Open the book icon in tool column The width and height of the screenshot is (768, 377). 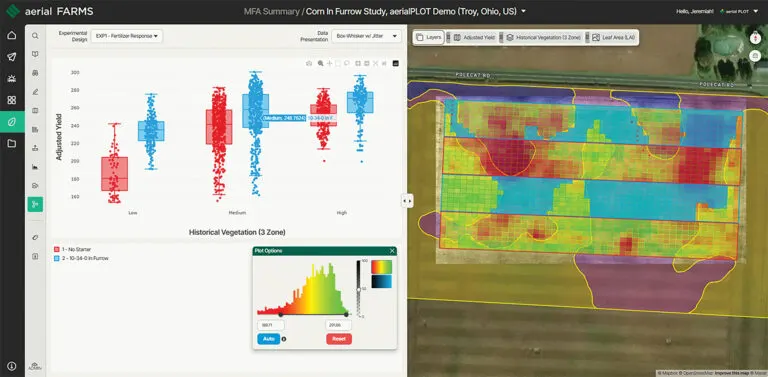[35, 54]
